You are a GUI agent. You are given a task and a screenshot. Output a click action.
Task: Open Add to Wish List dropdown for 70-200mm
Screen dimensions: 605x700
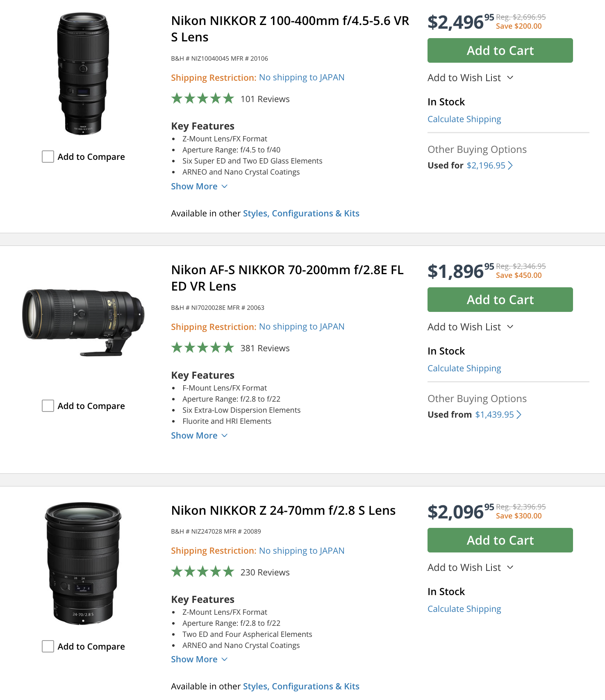click(x=470, y=327)
